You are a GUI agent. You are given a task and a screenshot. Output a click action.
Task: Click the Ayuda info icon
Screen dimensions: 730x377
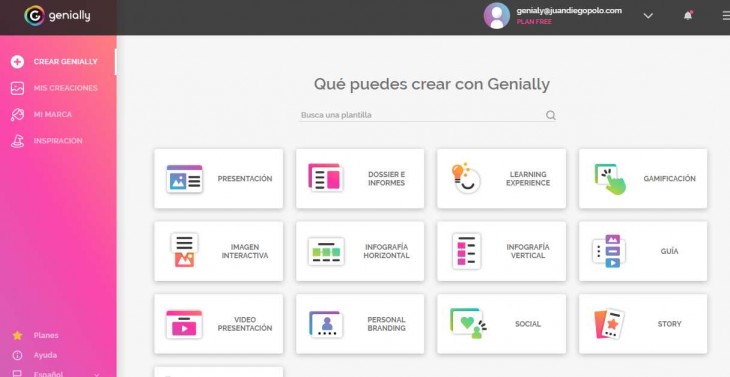(17, 356)
